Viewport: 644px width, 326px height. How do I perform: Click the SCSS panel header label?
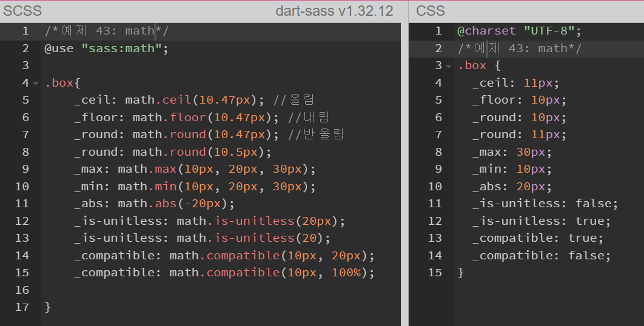click(x=22, y=11)
